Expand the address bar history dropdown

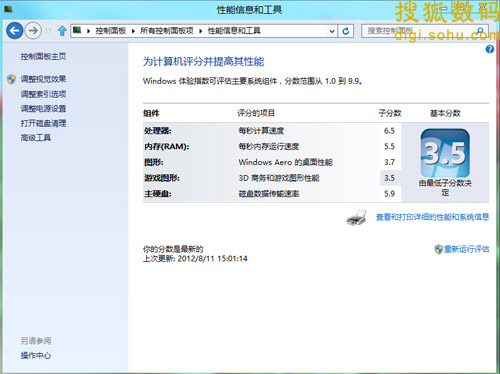point(332,31)
